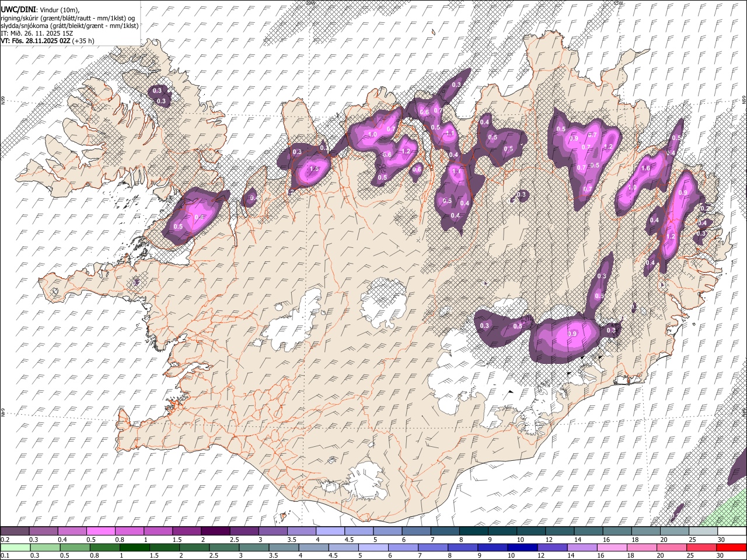Select the snow legend swatch between 8 and 9
Screen dimensions: 747x560
point(474,531)
